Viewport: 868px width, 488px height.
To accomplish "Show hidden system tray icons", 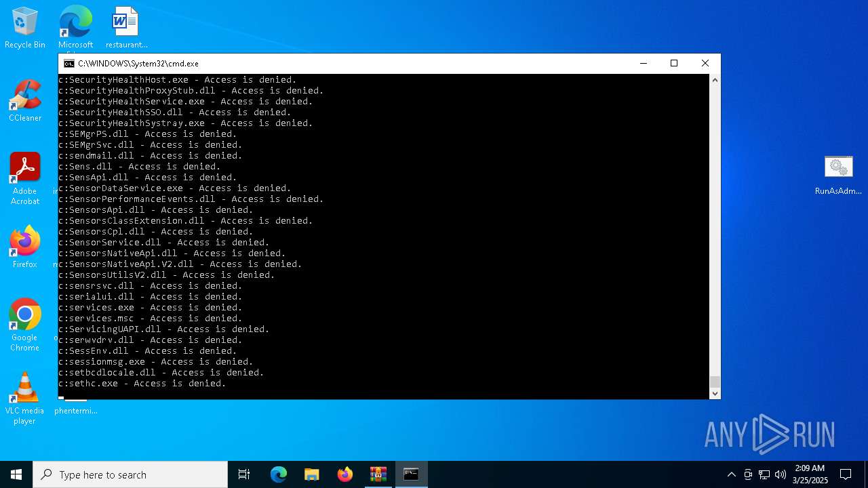I will [x=731, y=474].
